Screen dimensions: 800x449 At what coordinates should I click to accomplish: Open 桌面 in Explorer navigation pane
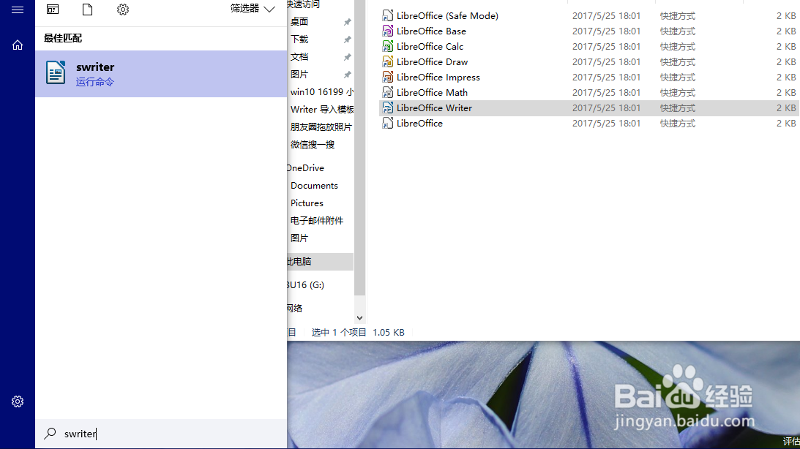pos(299,21)
